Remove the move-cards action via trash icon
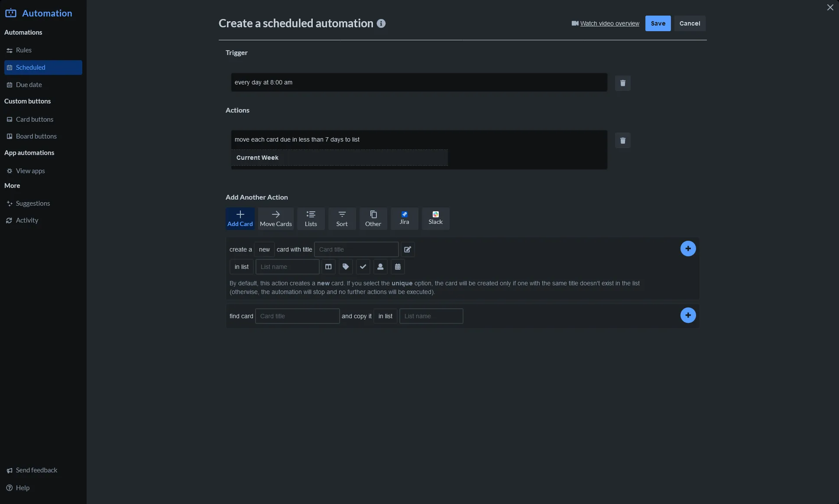 622,140
